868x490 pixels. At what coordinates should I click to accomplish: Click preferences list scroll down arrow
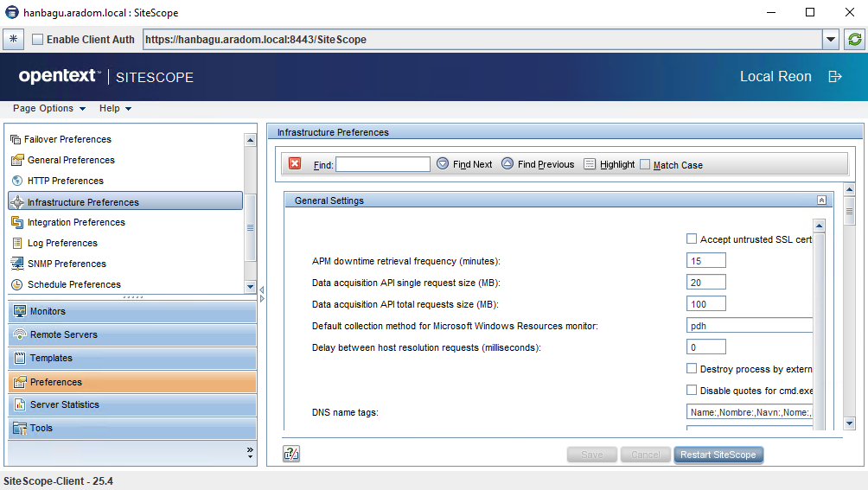click(250, 287)
